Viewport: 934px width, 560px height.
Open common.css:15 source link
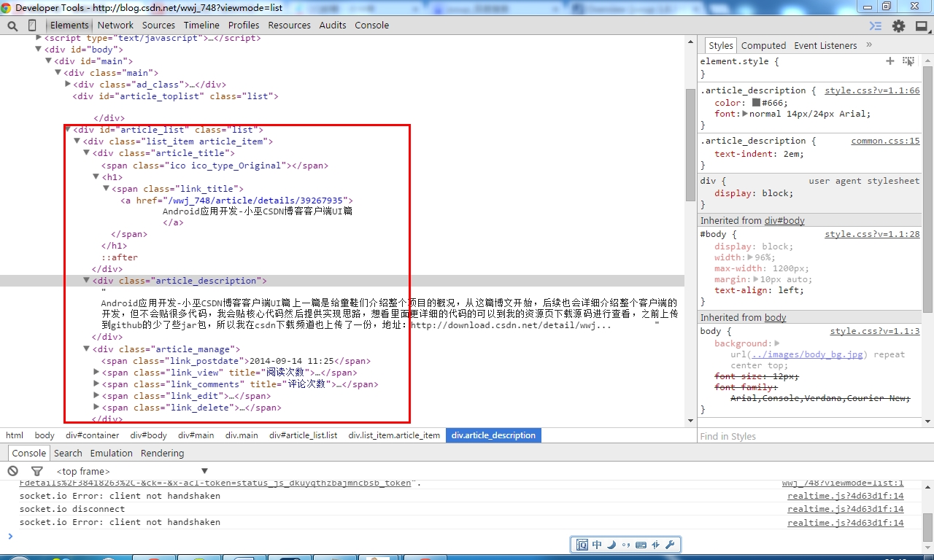tap(885, 141)
